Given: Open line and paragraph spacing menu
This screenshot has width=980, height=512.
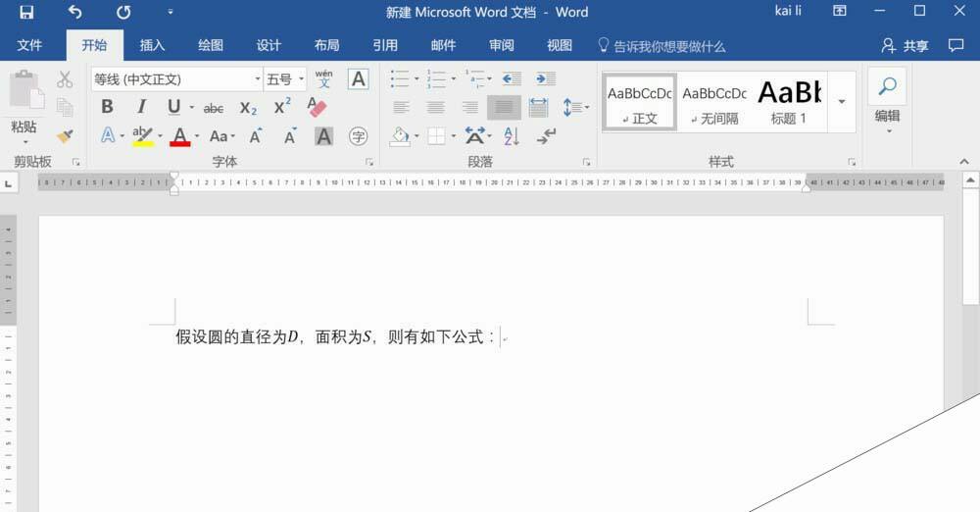Looking at the screenshot, I should click(575, 108).
